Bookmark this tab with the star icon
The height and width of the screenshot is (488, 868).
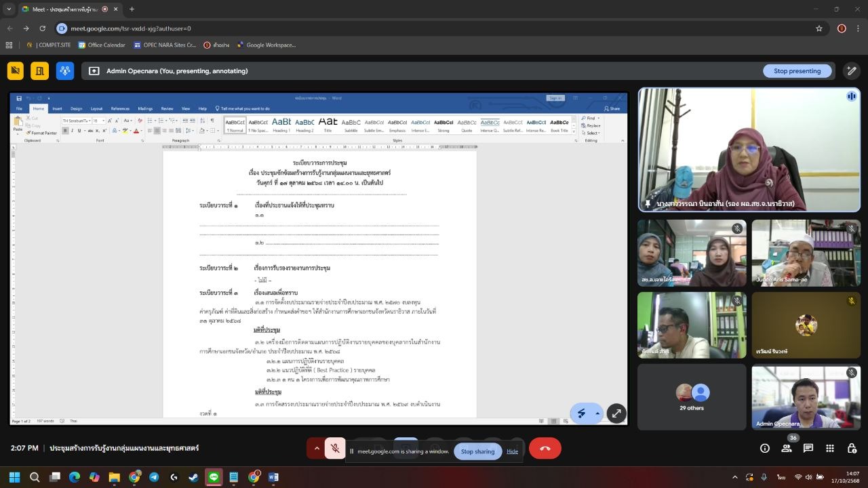pos(819,28)
